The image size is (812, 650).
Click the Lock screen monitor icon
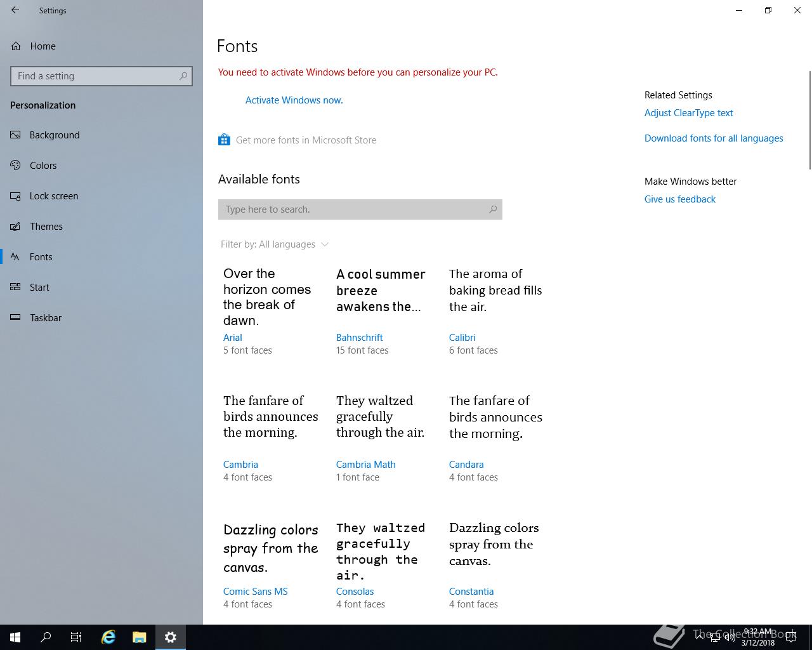(x=15, y=196)
